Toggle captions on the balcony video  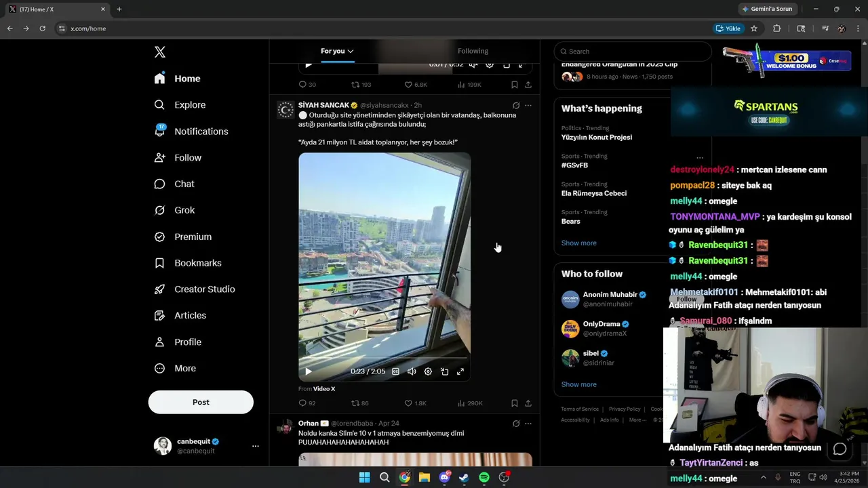[x=395, y=371]
